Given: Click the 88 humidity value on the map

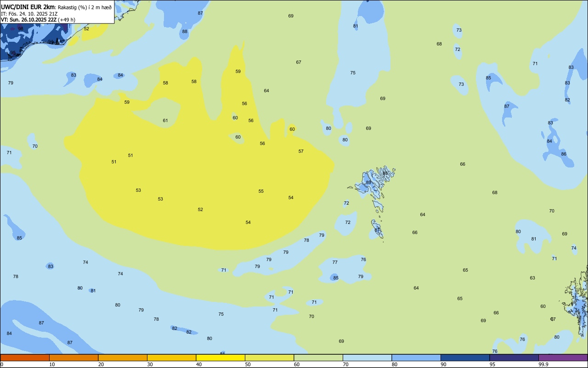Looking at the screenshot, I should pyautogui.click(x=185, y=32).
